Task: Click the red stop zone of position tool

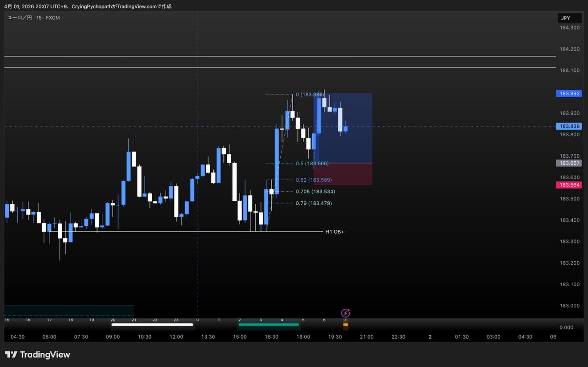Action: click(343, 174)
